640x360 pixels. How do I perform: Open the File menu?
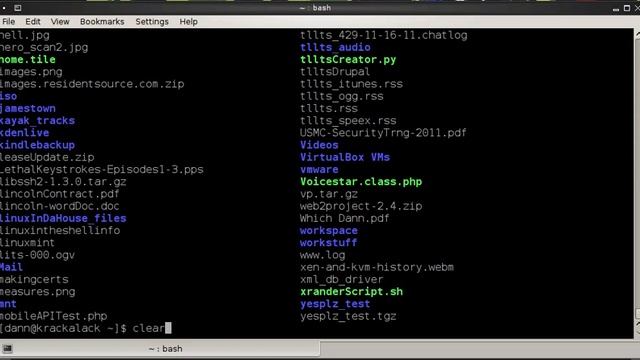pyautogui.click(x=8, y=22)
